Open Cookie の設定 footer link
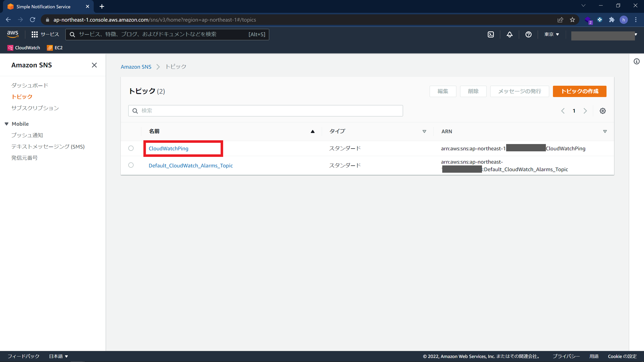644x362 pixels. point(622,356)
